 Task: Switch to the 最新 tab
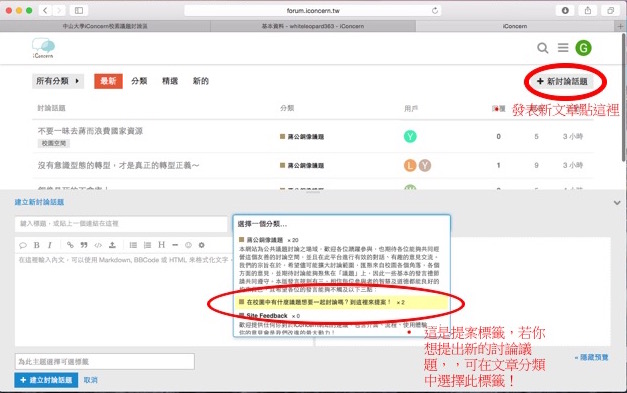108,81
